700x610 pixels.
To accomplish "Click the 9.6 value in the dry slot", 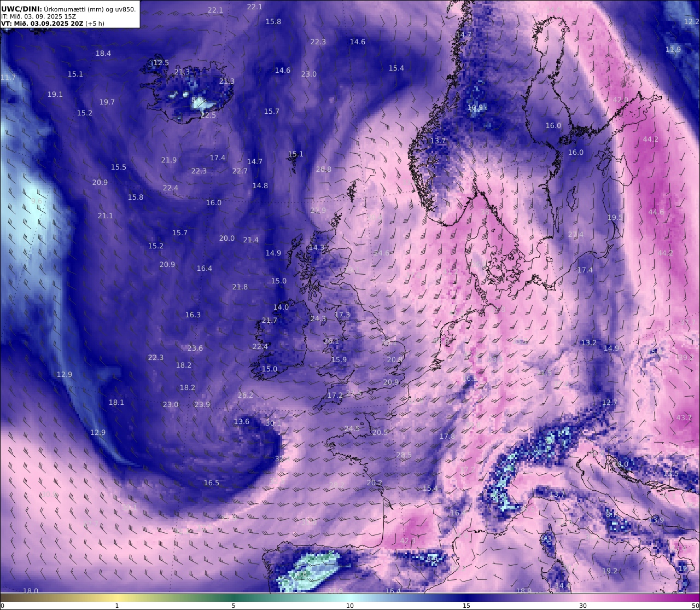I will (x=36, y=201).
